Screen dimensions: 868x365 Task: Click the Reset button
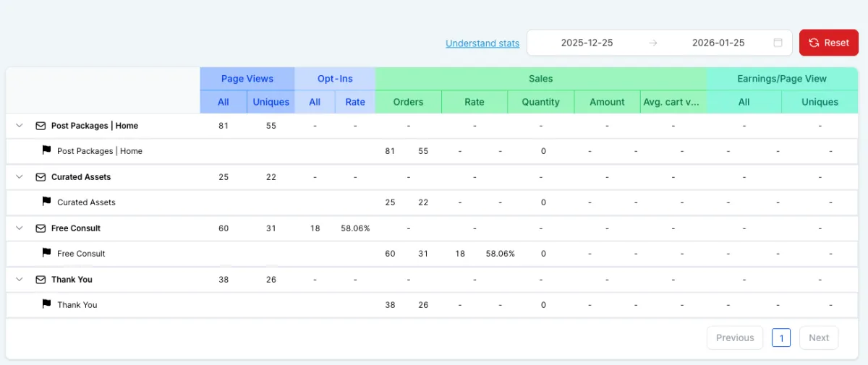(828, 43)
